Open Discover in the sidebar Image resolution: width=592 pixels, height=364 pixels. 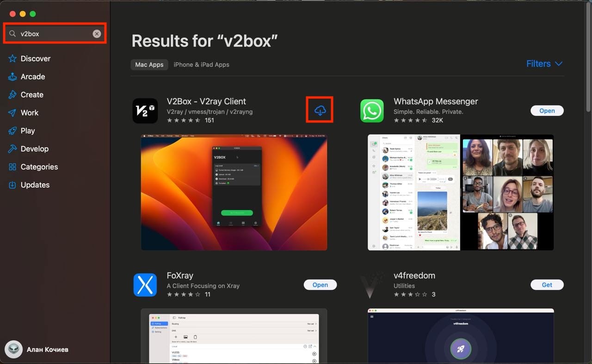[x=35, y=59]
